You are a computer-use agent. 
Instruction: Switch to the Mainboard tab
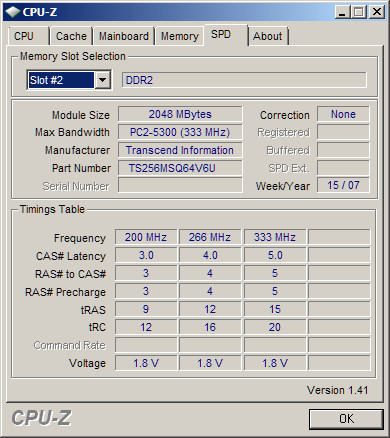[124, 36]
